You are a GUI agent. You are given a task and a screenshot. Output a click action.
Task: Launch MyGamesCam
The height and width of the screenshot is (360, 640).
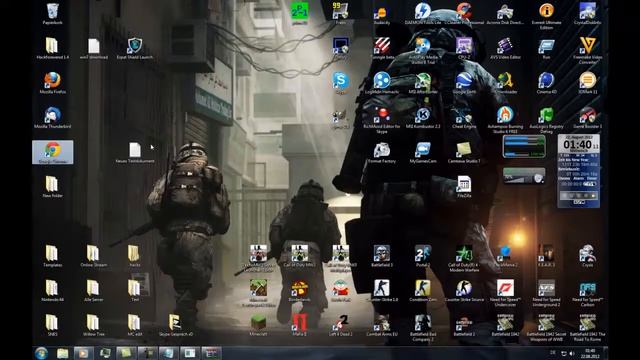pos(423,152)
